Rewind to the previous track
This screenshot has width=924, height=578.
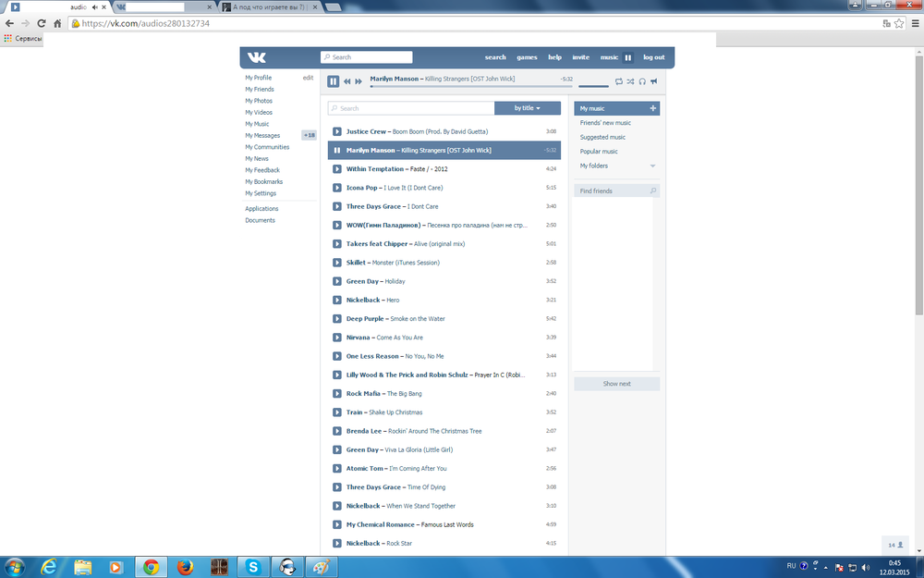point(346,80)
